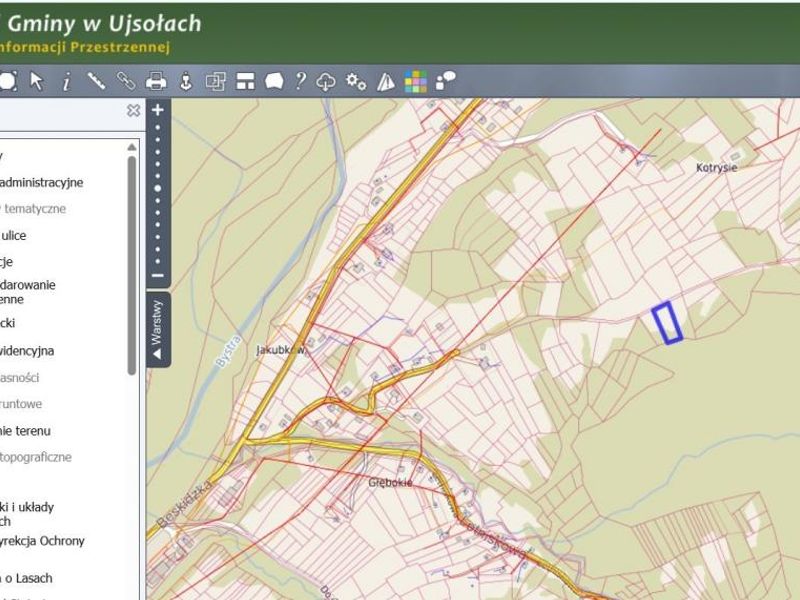This screenshot has height=600, width=800.
Task: Click the person with speech bubble icon
Action: [x=446, y=81]
